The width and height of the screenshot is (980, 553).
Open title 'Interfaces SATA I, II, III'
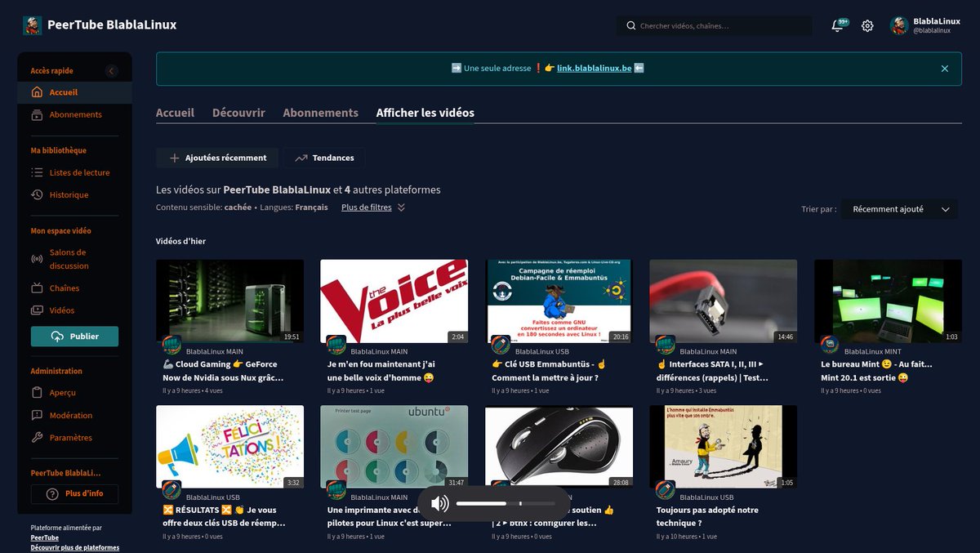(713, 371)
